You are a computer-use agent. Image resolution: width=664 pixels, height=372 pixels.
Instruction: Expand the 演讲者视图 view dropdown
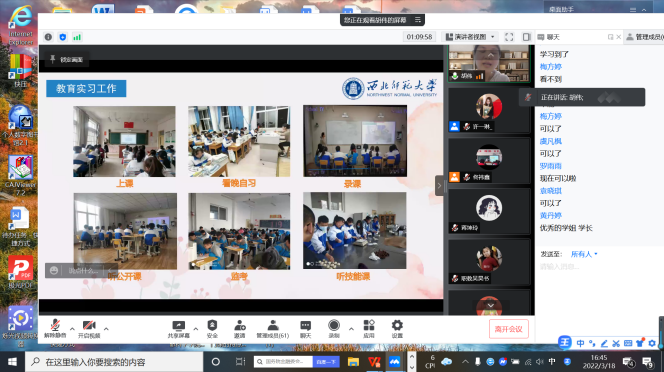[470, 37]
